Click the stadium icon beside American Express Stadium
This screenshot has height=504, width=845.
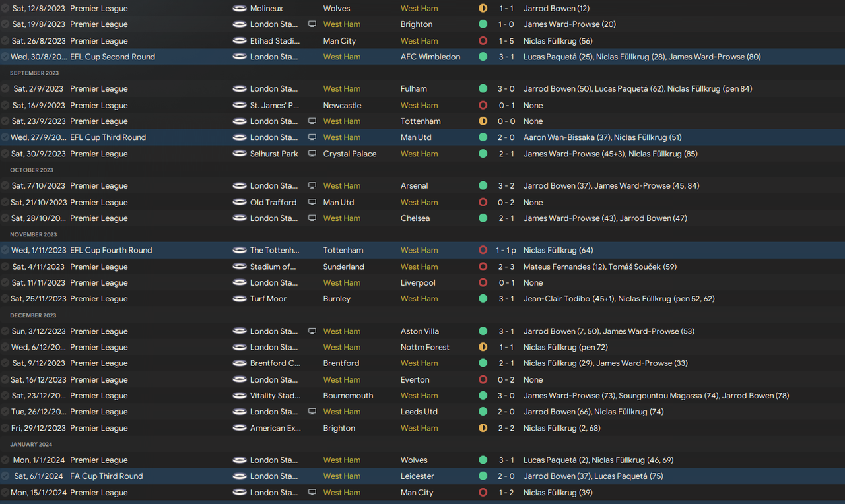[239, 428]
